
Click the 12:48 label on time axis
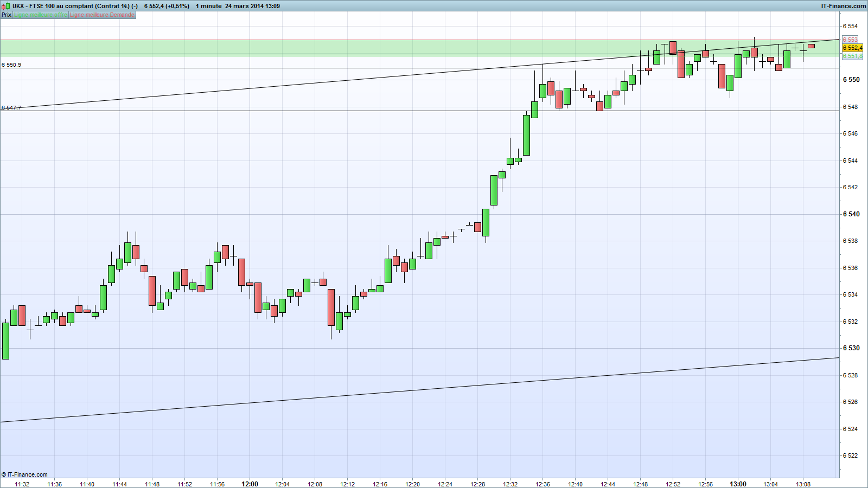click(x=641, y=484)
